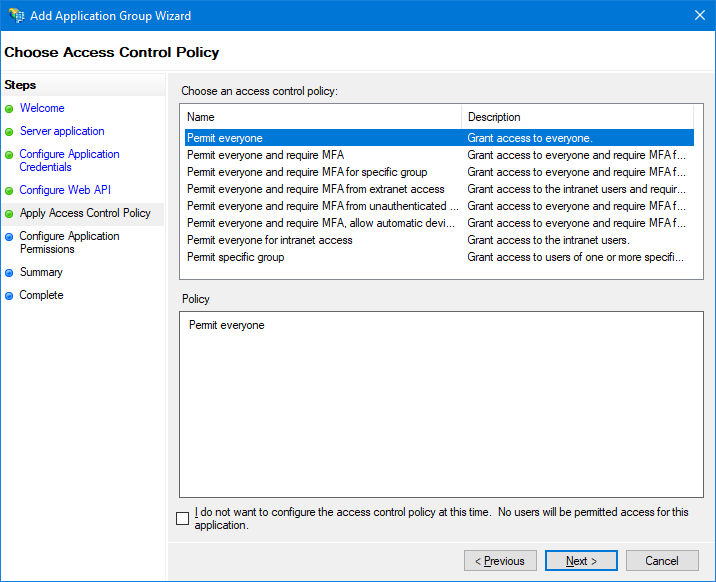Click the Previous button
The height and width of the screenshot is (582, 716).
(x=500, y=561)
